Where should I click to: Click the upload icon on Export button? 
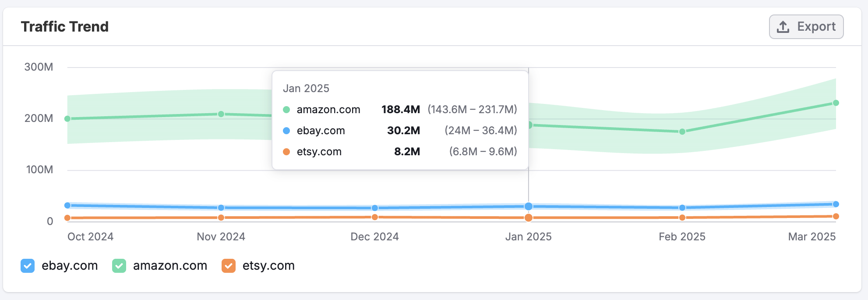(782, 26)
